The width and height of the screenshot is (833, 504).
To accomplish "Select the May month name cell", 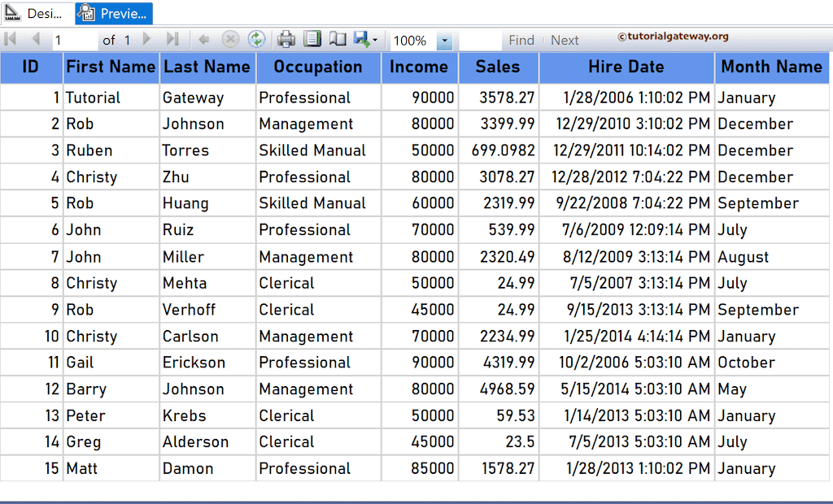I will coord(772,389).
